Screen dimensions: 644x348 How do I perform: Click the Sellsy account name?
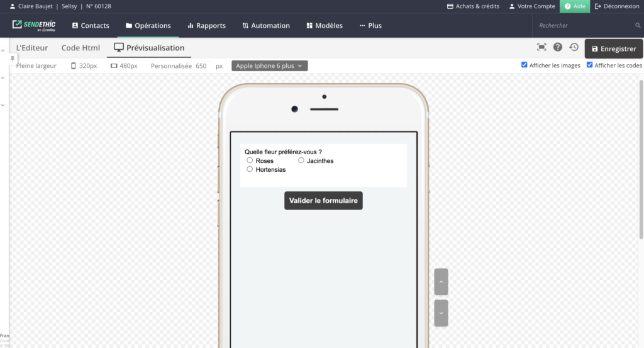pos(69,6)
